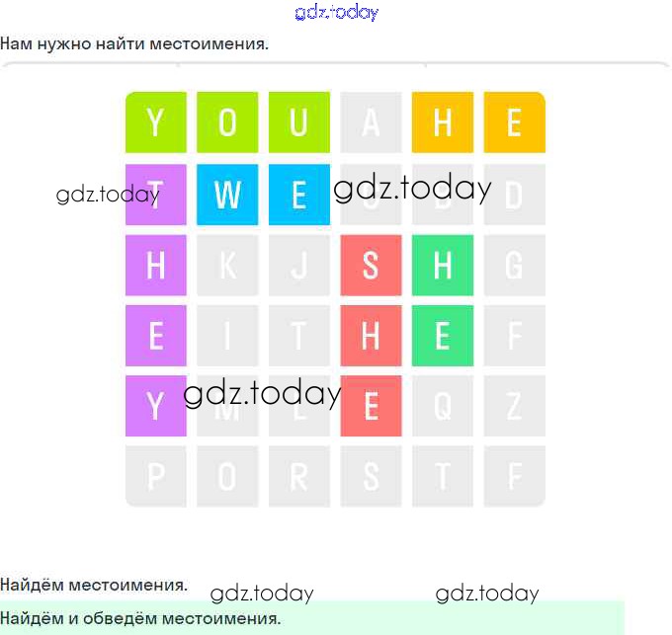
Task: Select the mint green H tile
Action: (443, 265)
